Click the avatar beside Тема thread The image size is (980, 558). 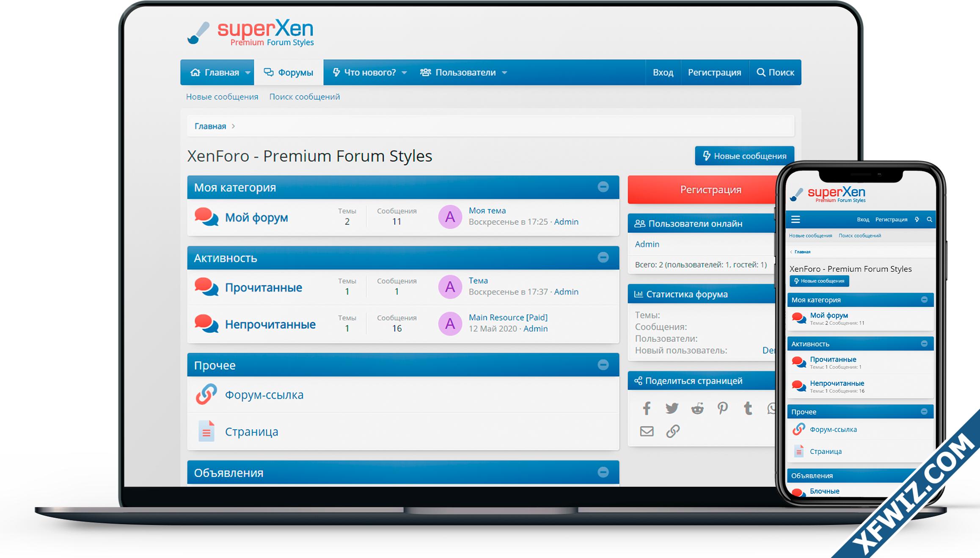[450, 287]
